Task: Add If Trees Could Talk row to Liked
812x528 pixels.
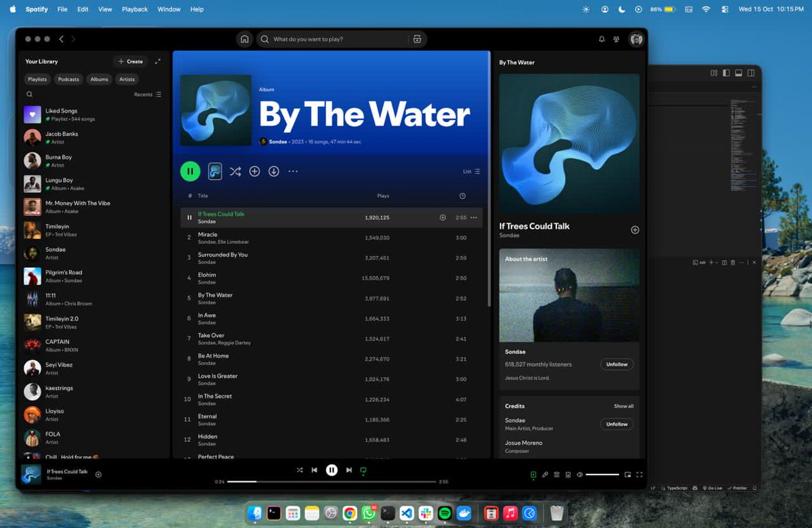Action: click(443, 217)
